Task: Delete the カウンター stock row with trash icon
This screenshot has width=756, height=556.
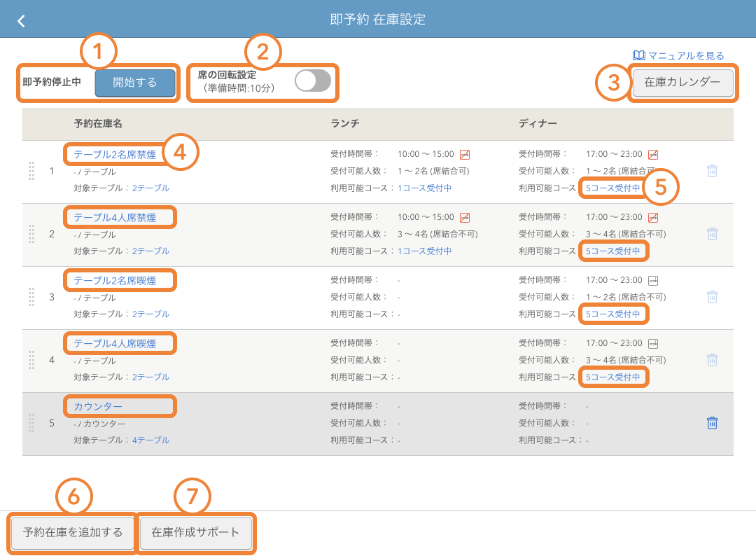Action: tap(712, 423)
